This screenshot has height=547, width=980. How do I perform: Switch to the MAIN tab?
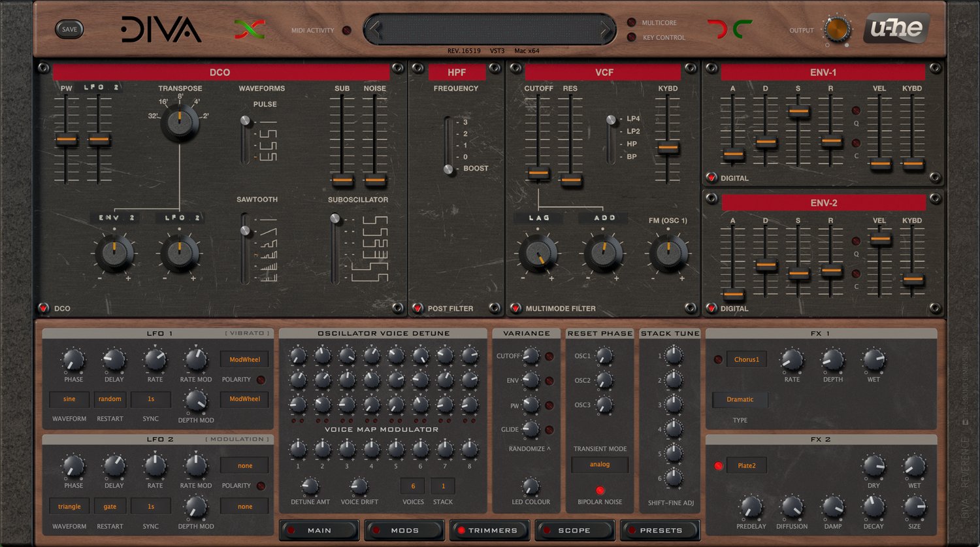click(x=319, y=530)
